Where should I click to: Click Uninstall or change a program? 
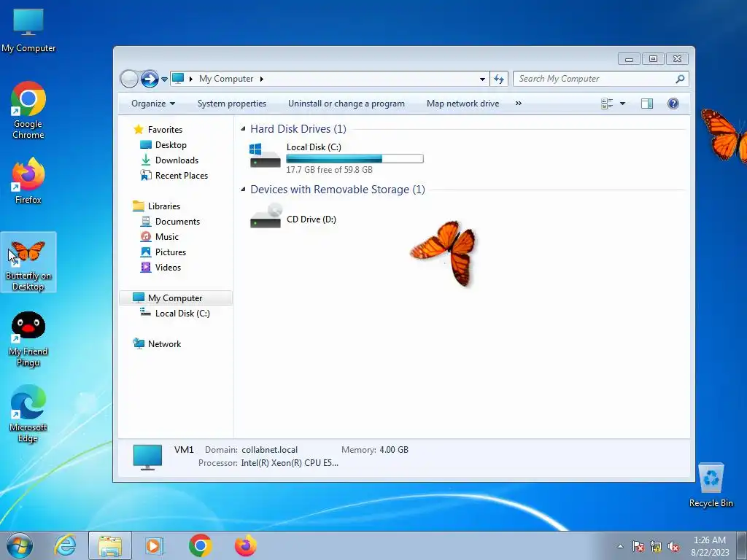pos(347,104)
